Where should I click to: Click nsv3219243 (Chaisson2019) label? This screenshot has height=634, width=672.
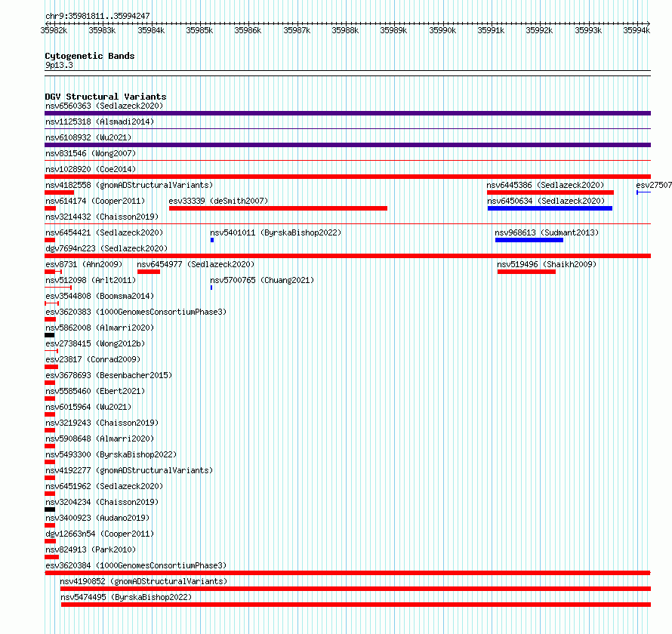102,423
